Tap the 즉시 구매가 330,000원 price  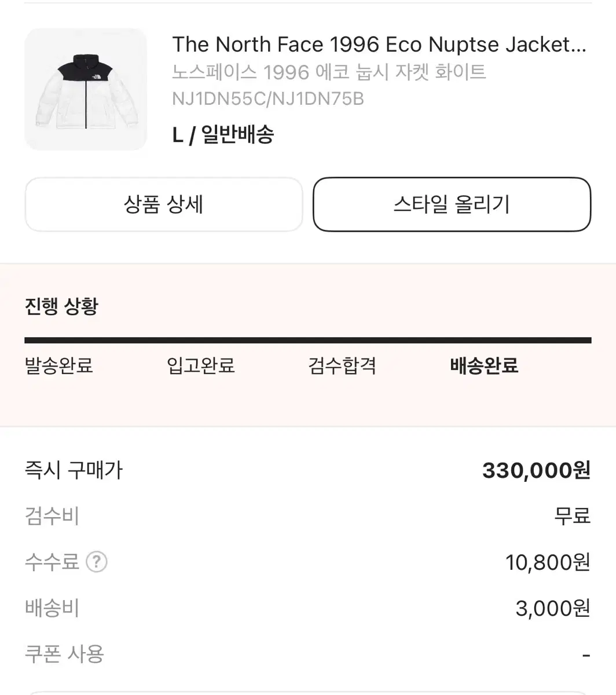pyautogui.click(x=536, y=470)
